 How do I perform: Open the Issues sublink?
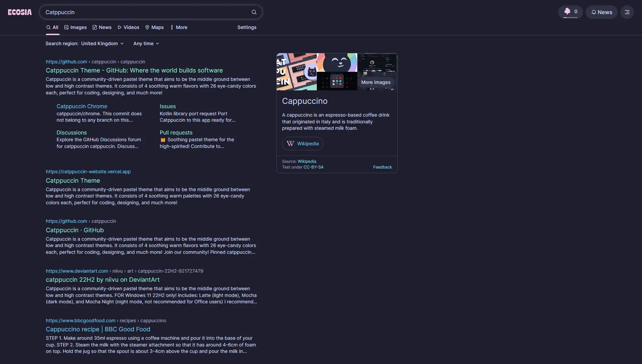(167, 106)
